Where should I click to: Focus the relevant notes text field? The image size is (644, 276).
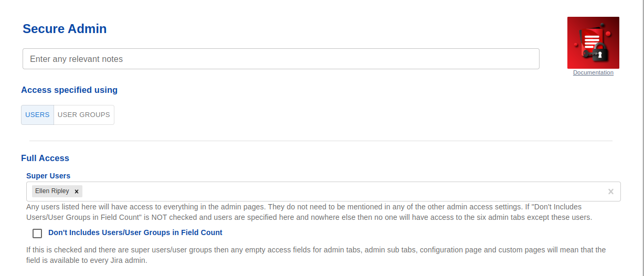point(281,59)
